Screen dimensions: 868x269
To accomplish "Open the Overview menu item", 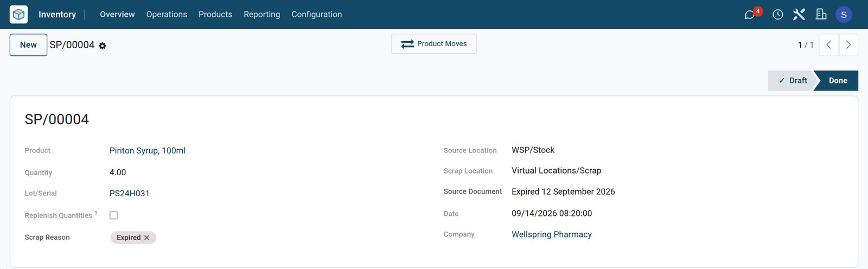I will [117, 15].
